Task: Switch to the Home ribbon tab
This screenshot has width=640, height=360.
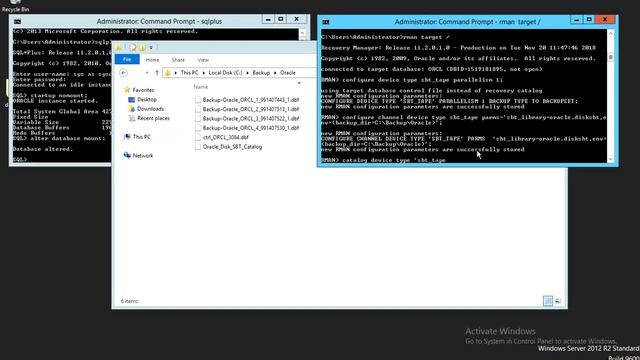Action: 152,60
